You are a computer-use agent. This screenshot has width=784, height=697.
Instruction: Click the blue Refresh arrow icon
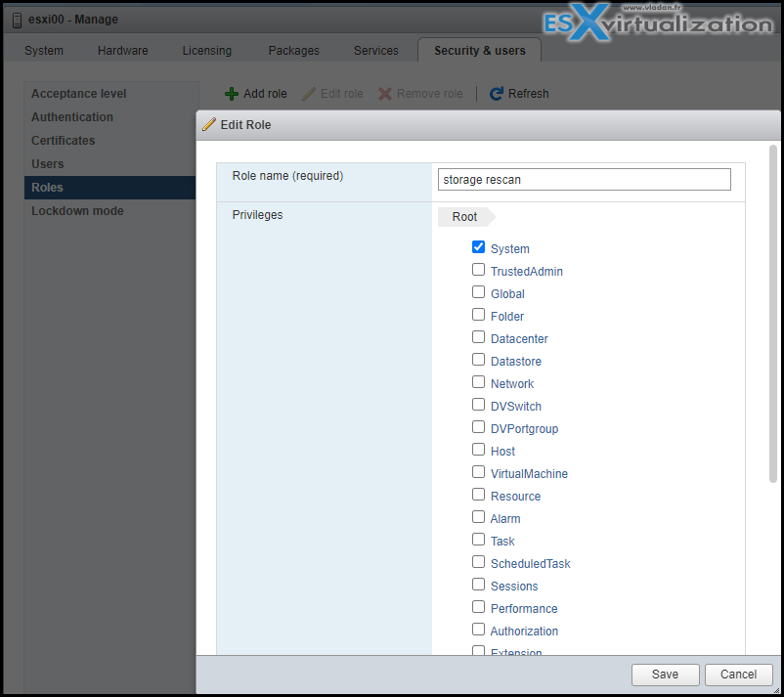pos(496,94)
